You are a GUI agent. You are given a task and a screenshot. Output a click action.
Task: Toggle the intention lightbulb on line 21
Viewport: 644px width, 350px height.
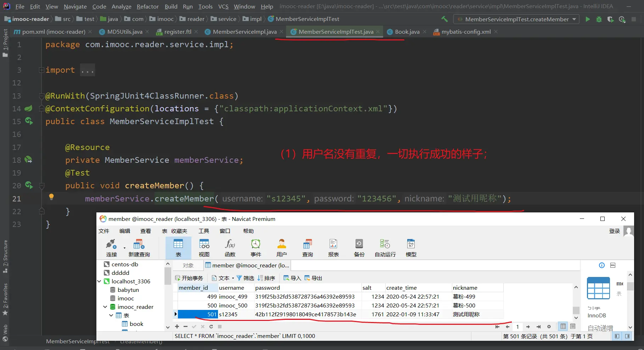click(51, 197)
